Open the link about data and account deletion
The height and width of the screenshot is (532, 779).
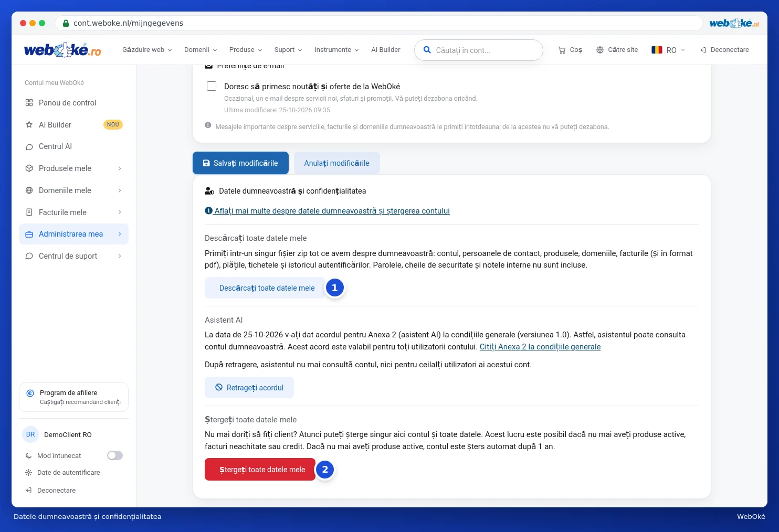[x=327, y=211]
